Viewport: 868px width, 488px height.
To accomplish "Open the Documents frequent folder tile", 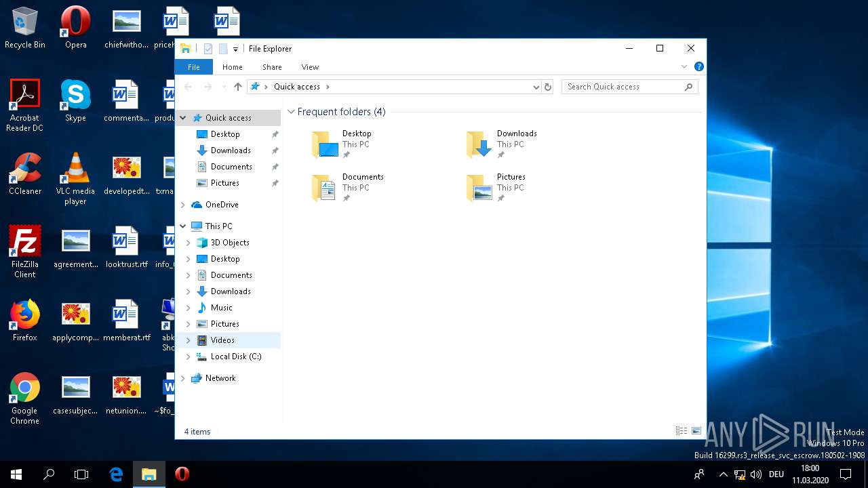I will click(x=349, y=188).
